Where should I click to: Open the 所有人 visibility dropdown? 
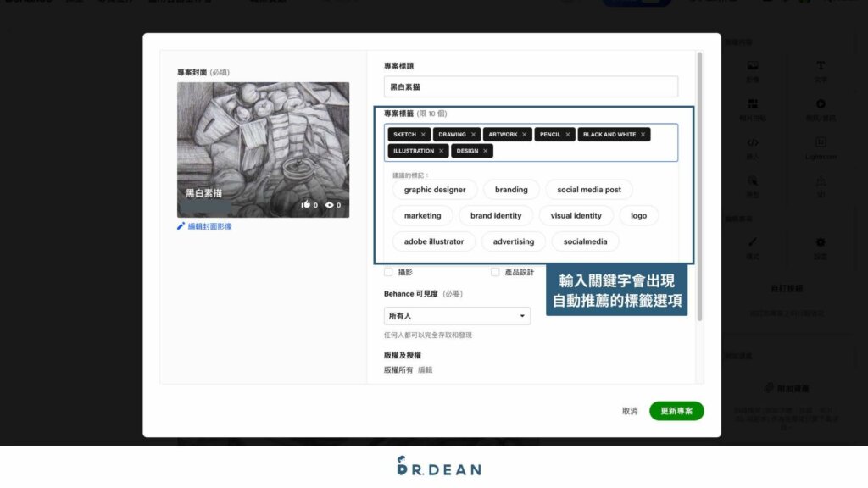pos(457,315)
